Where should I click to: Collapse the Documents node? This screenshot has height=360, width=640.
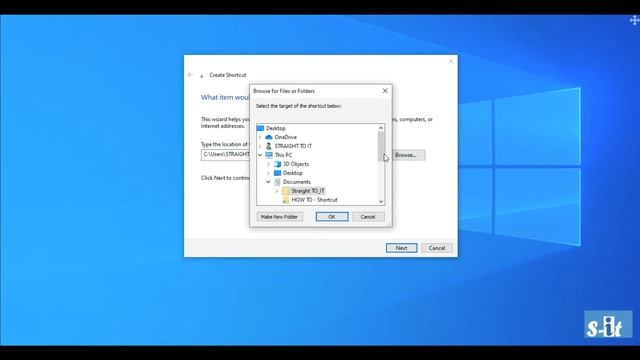tap(269, 182)
